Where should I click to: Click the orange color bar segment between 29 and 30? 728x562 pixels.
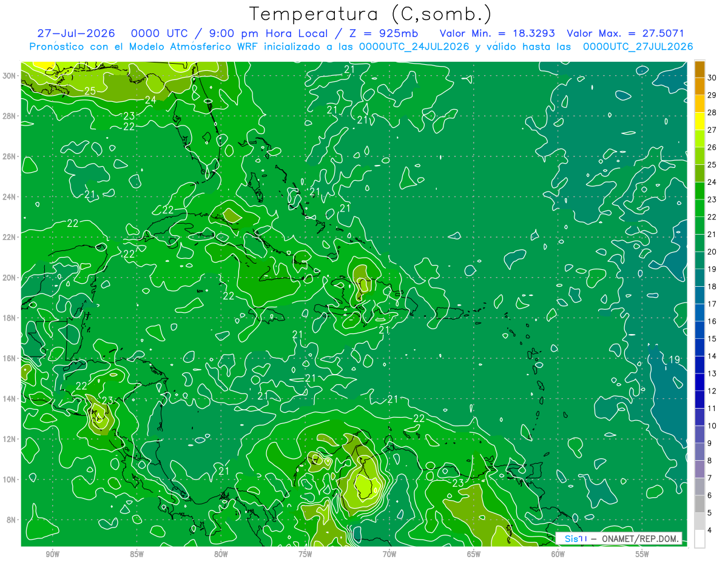pos(699,87)
